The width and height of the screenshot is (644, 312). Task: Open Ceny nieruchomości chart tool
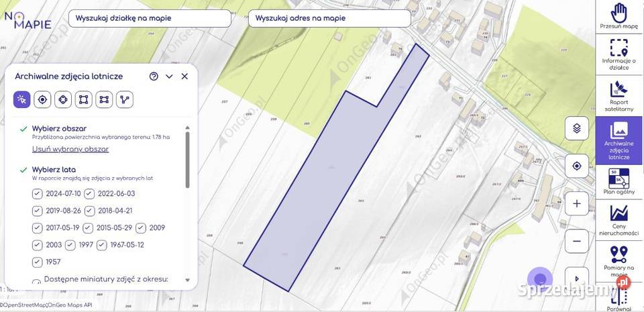pyautogui.click(x=619, y=219)
